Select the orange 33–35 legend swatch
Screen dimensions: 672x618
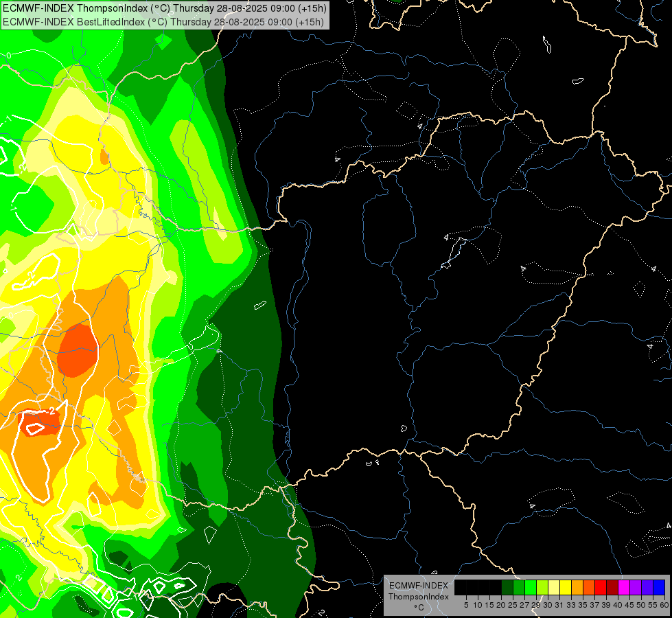pyautogui.click(x=577, y=587)
